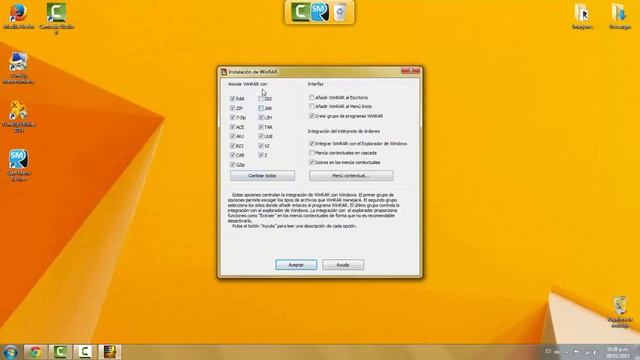
Task: Select the blue SM Start Menu desktop shortcut
Action: 18,164
